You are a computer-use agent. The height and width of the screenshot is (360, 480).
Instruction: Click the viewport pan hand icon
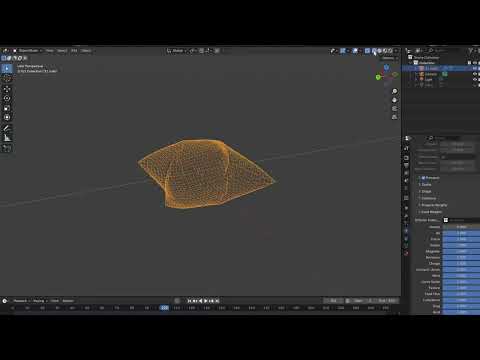coord(395,100)
